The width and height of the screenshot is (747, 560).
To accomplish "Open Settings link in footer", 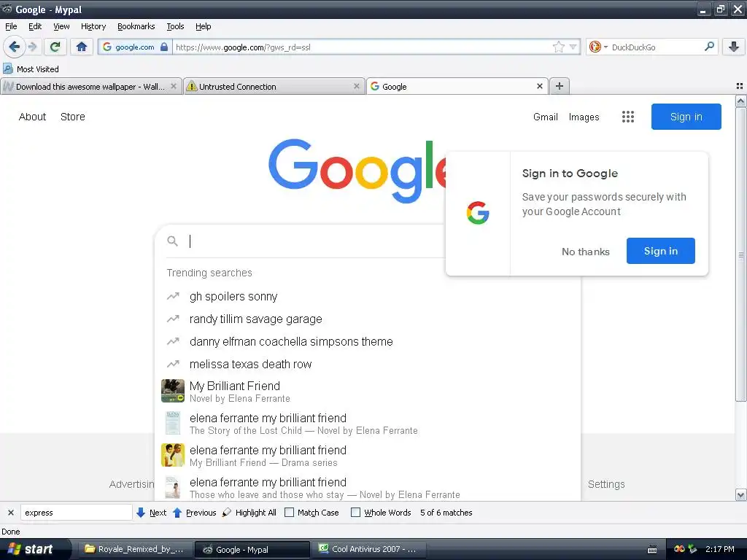I will pos(606,484).
